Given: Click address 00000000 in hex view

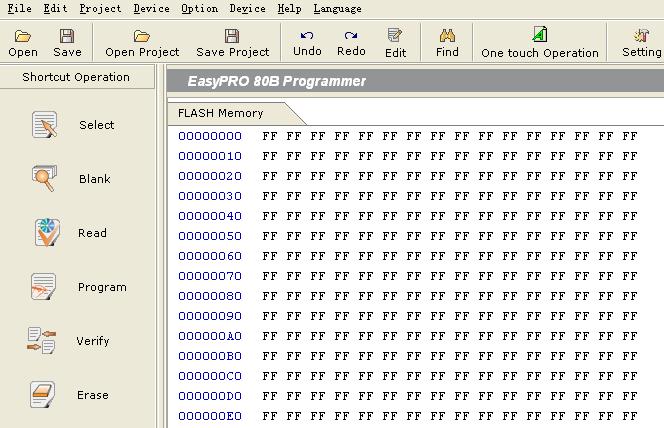Looking at the screenshot, I should pos(210,136).
